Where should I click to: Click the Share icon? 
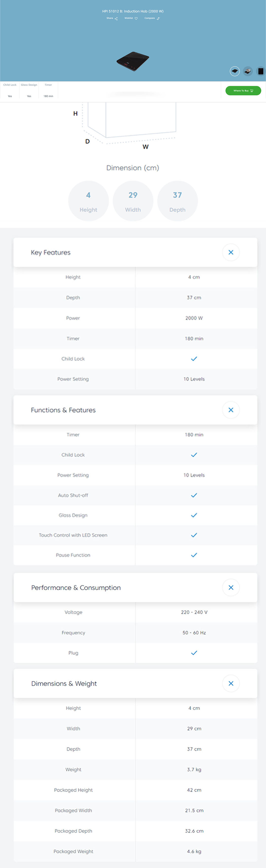(x=116, y=18)
